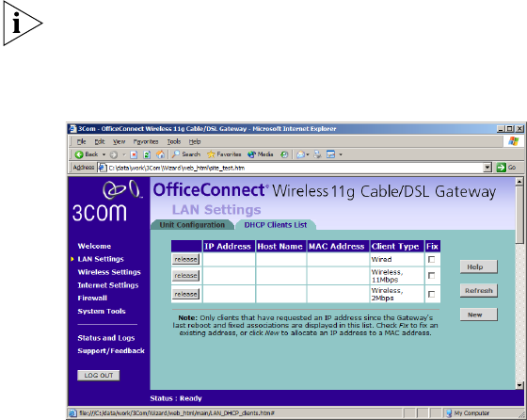Go to the Home page icon
The image size is (527, 420).
pos(160,154)
